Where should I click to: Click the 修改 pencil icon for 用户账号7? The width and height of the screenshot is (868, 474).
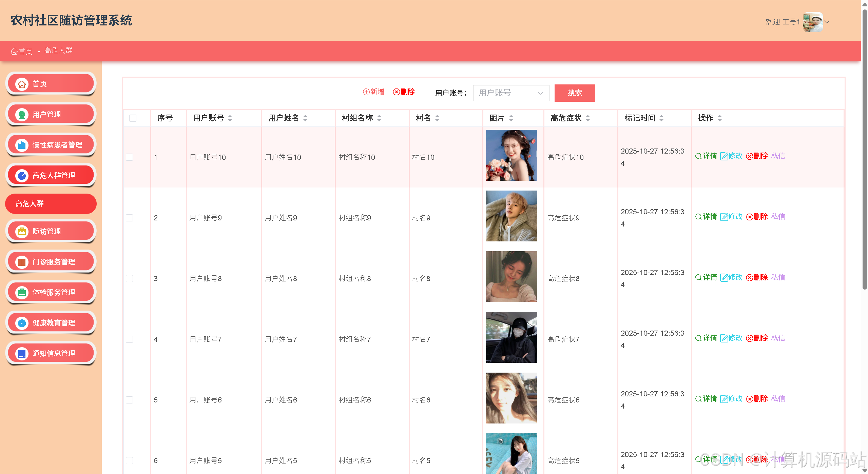pyautogui.click(x=724, y=338)
